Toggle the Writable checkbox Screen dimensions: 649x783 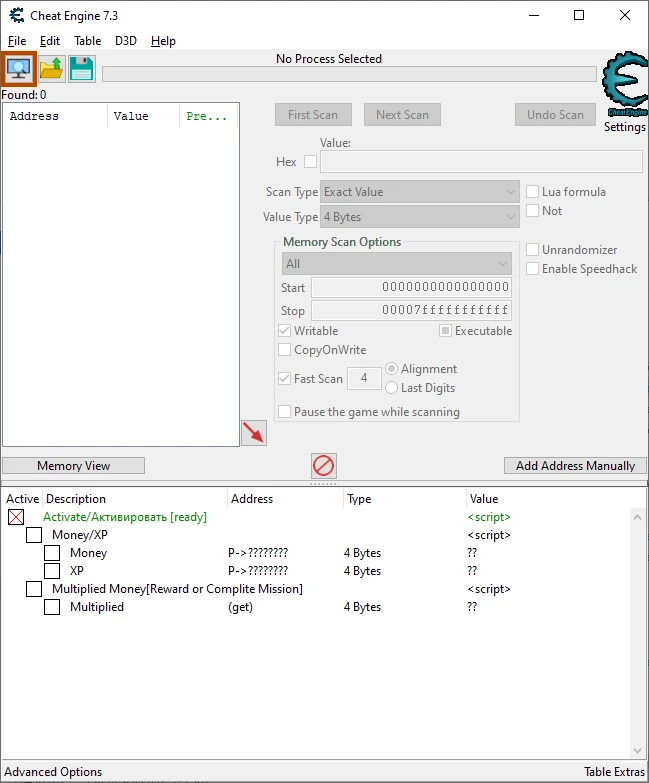(x=285, y=331)
